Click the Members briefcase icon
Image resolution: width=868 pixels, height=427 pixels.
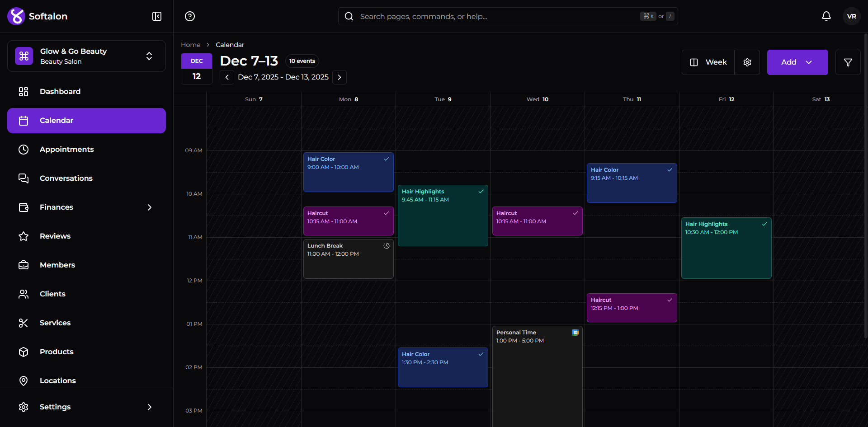pyautogui.click(x=24, y=265)
